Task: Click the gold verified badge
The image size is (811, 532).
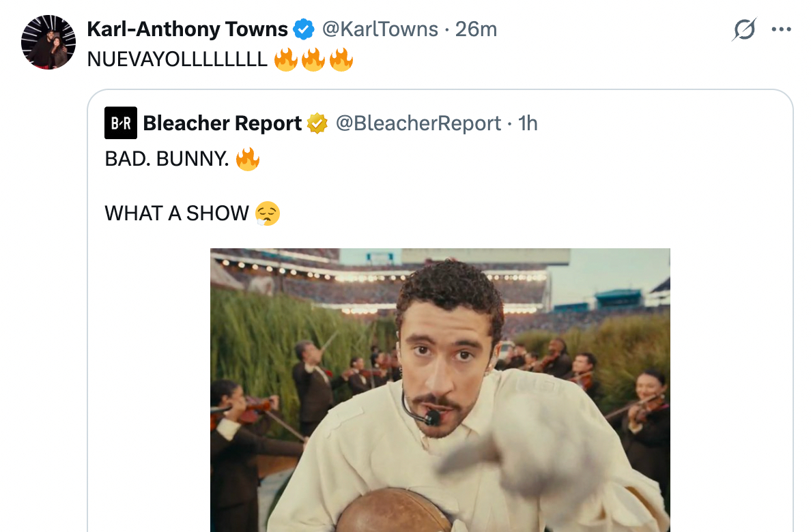Action: [317, 123]
